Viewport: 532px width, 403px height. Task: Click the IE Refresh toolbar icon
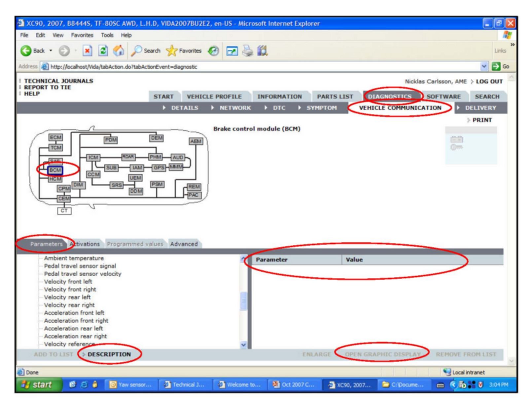tap(103, 51)
